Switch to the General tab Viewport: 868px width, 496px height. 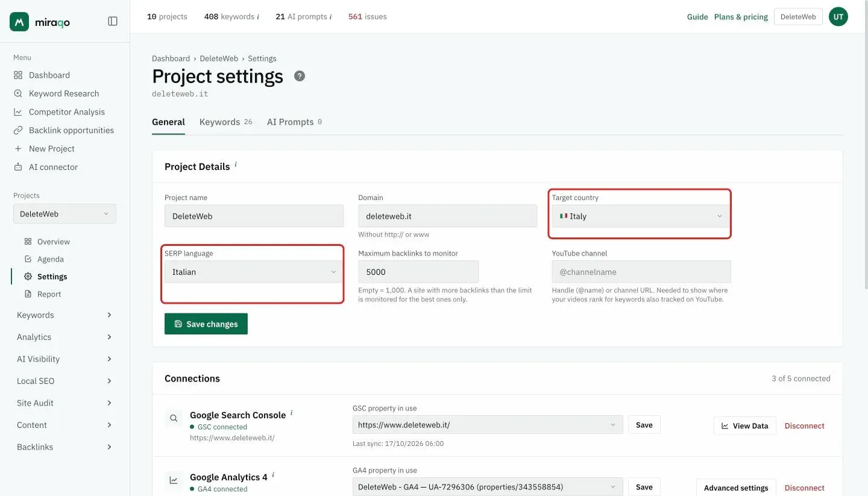point(168,122)
